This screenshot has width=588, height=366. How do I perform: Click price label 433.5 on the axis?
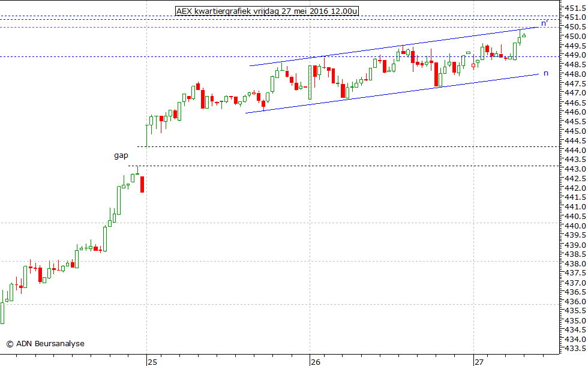(x=575, y=349)
